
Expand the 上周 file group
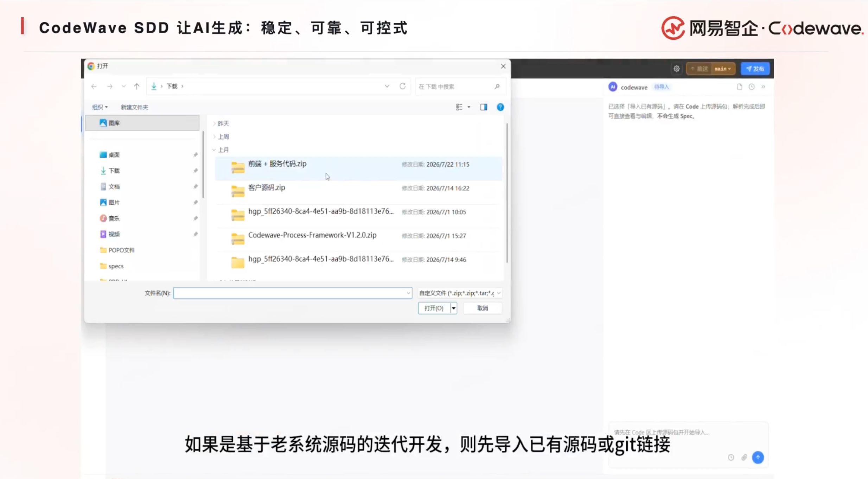pos(214,136)
